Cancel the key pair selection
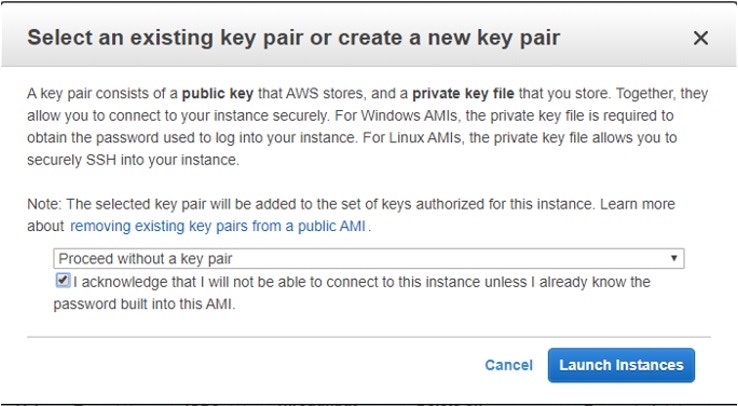 [509, 365]
